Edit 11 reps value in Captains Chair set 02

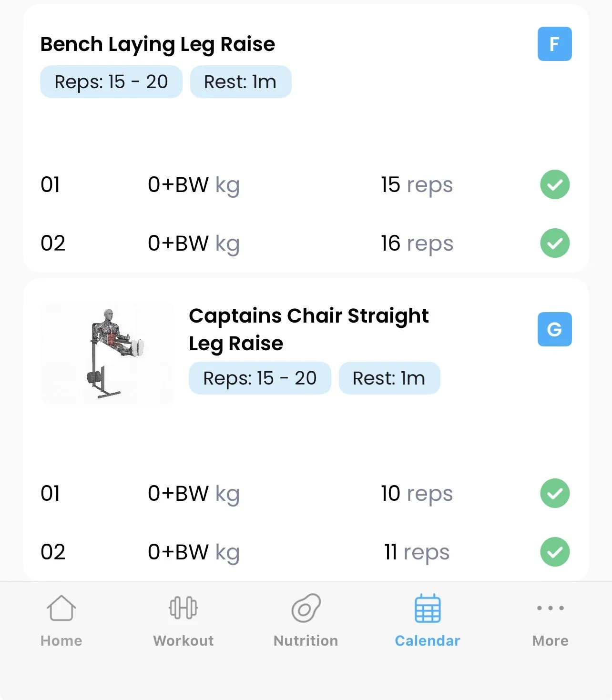417,552
